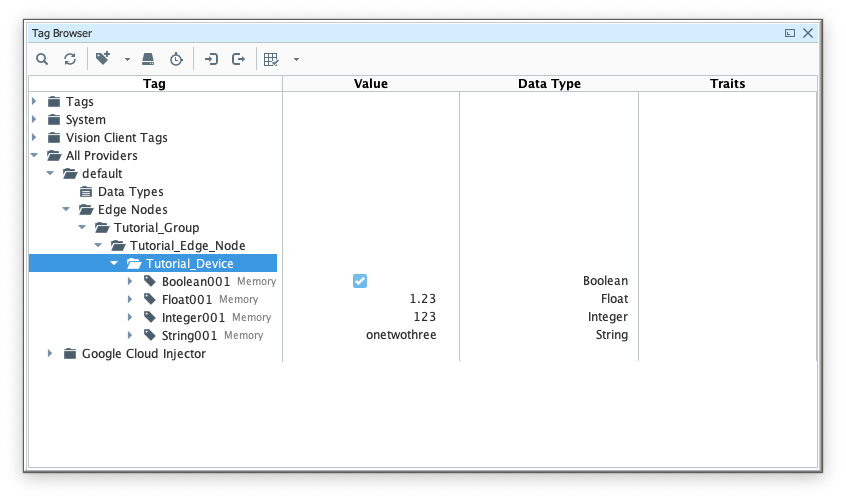Viewport: 846px width, 500px height.
Task: Undock the Tag Browser panel
Action: (x=790, y=33)
